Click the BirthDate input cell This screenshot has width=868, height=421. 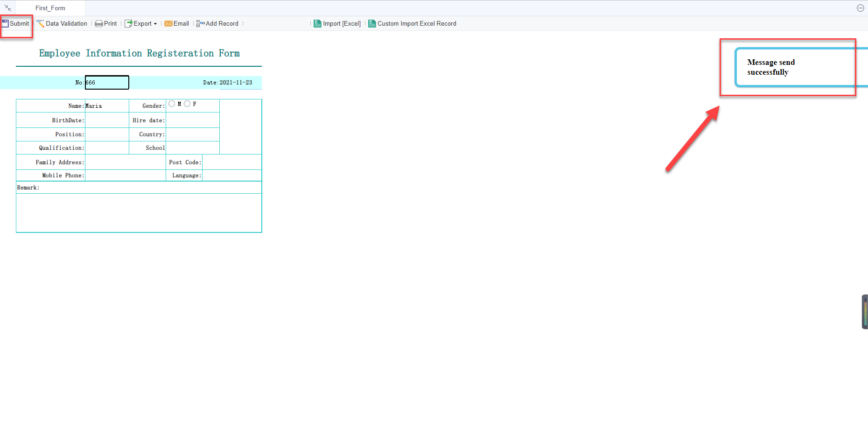coord(107,120)
